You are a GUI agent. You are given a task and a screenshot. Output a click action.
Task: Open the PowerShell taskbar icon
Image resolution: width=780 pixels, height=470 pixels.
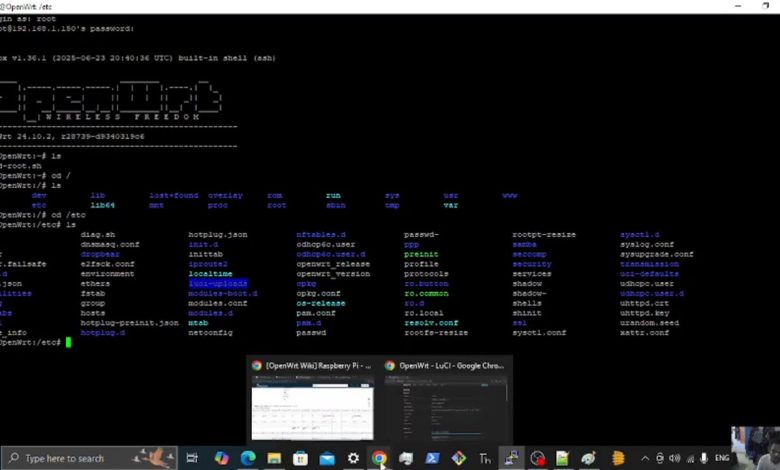(432, 458)
